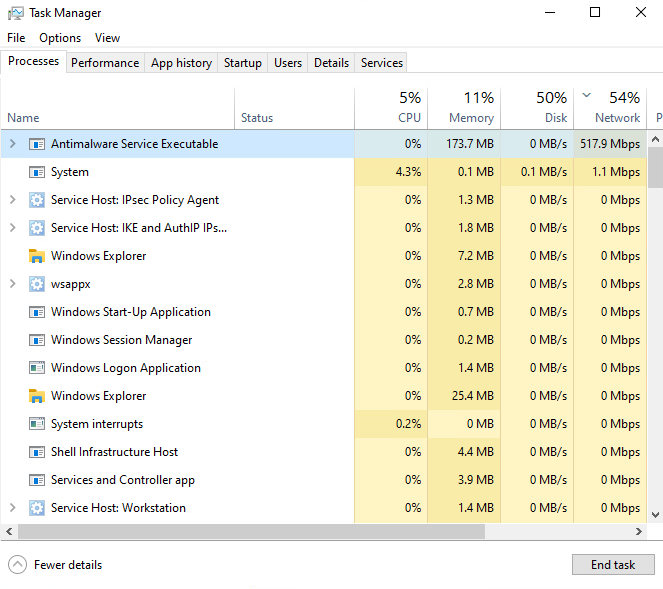The width and height of the screenshot is (663, 589).
Task: Select the System interrupts row name
Action: point(97,424)
